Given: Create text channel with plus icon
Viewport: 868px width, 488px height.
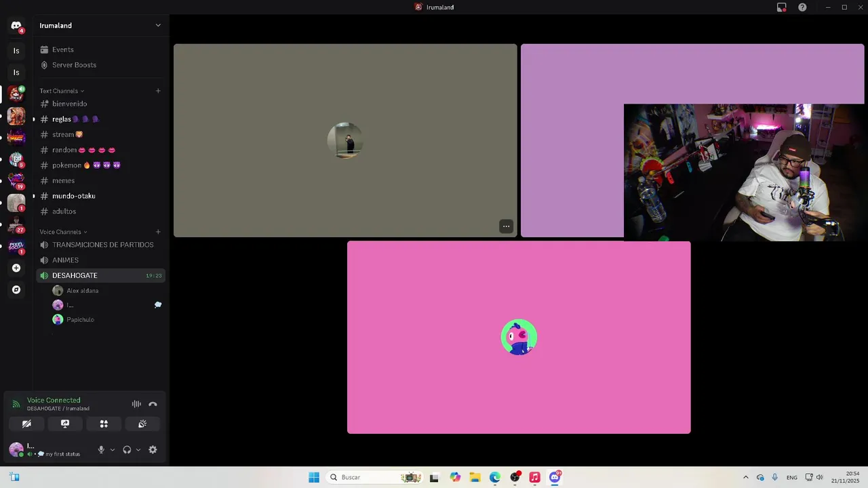Looking at the screenshot, I should (x=158, y=91).
